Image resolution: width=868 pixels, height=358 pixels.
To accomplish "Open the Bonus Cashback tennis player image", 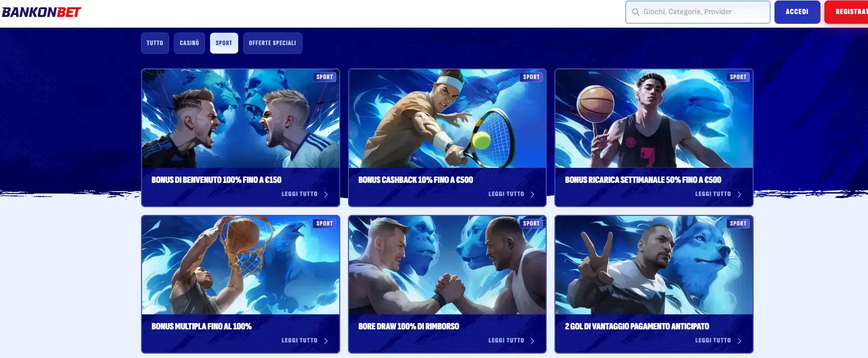I will pyautogui.click(x=447, y=119).
